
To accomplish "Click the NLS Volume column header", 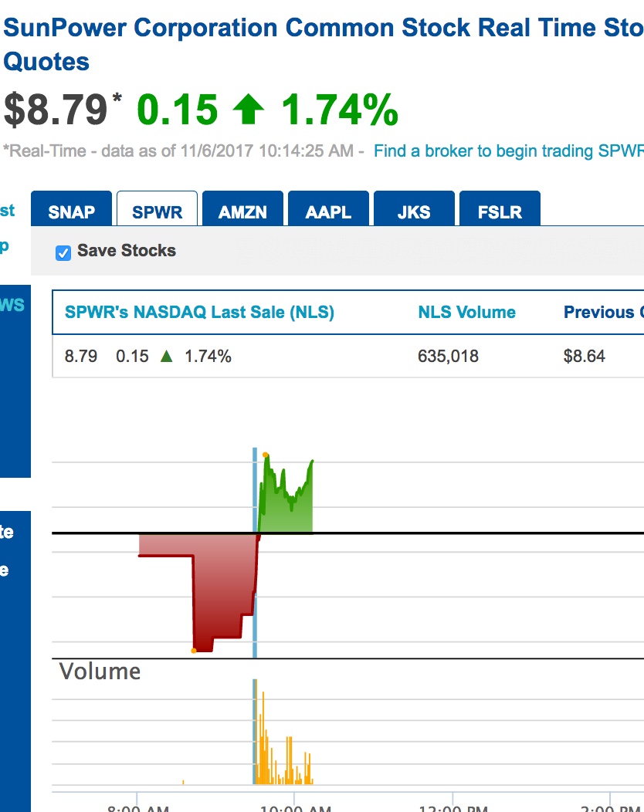I will point(466,313).
